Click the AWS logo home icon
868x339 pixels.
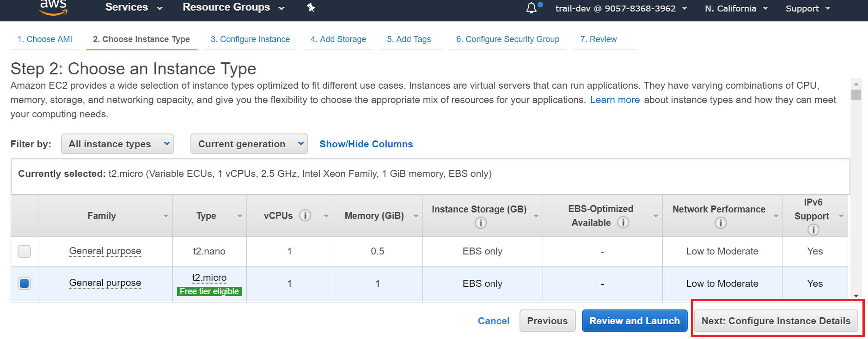point(54,7)
